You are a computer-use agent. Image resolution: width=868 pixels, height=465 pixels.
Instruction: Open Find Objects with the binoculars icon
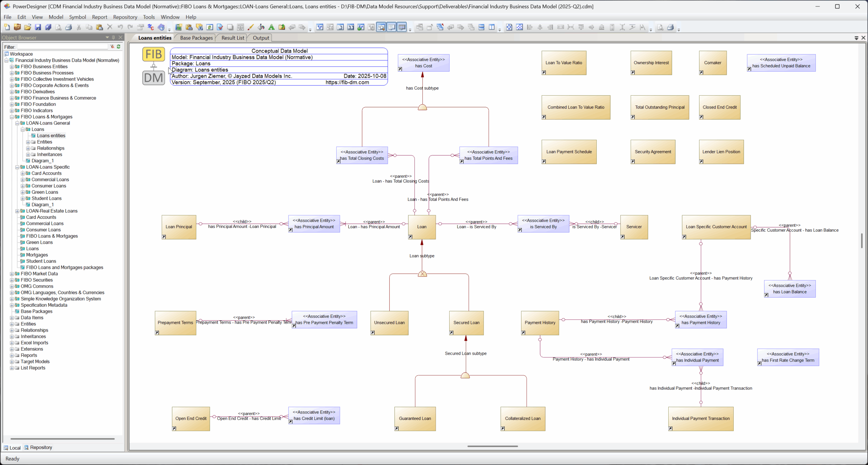[199, 27]
